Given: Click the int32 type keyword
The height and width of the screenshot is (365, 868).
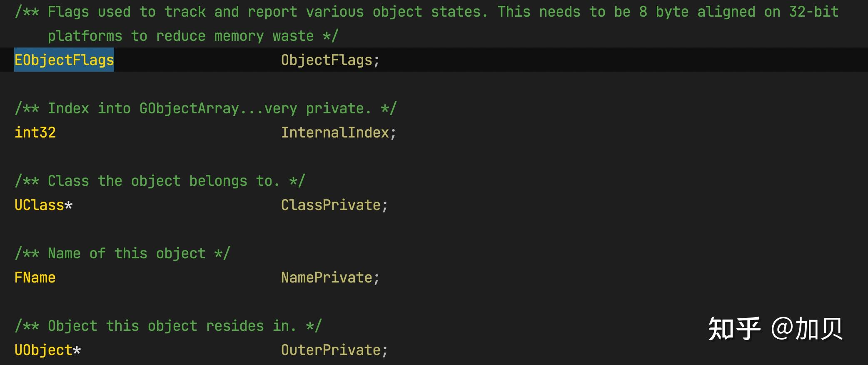Looking at the screenshot, I should coord(35,132).
